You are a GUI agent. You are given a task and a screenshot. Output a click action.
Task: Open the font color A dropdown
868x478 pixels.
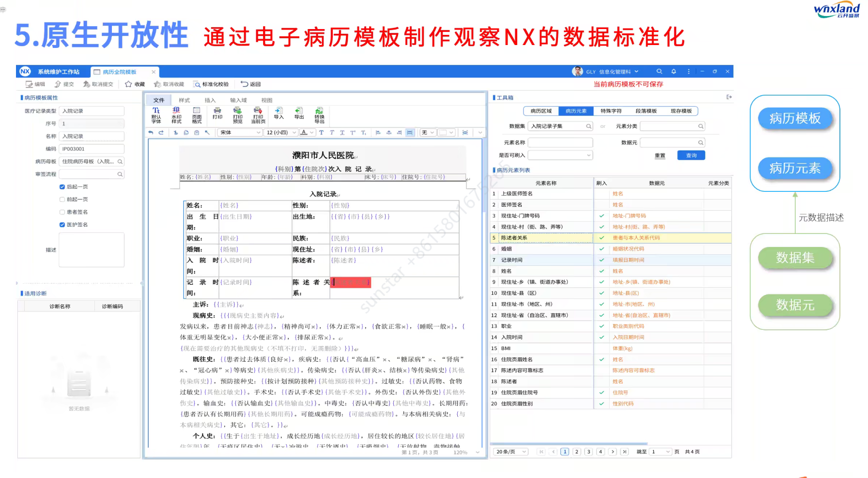tap(307, 133)
